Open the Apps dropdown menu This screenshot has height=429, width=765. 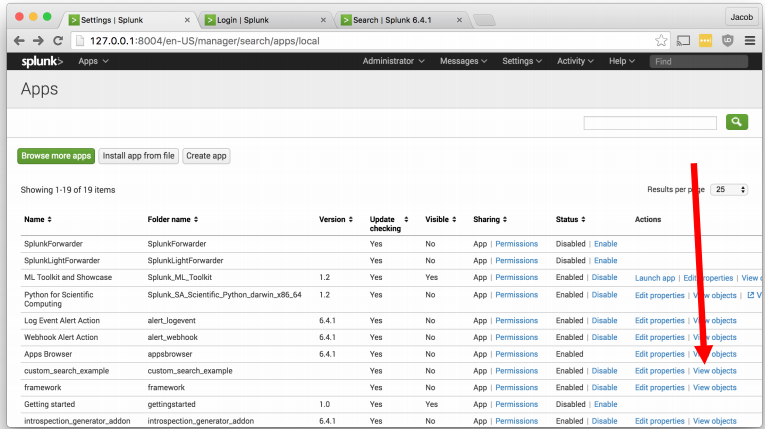pyautogui.click(x=93, y=61)
